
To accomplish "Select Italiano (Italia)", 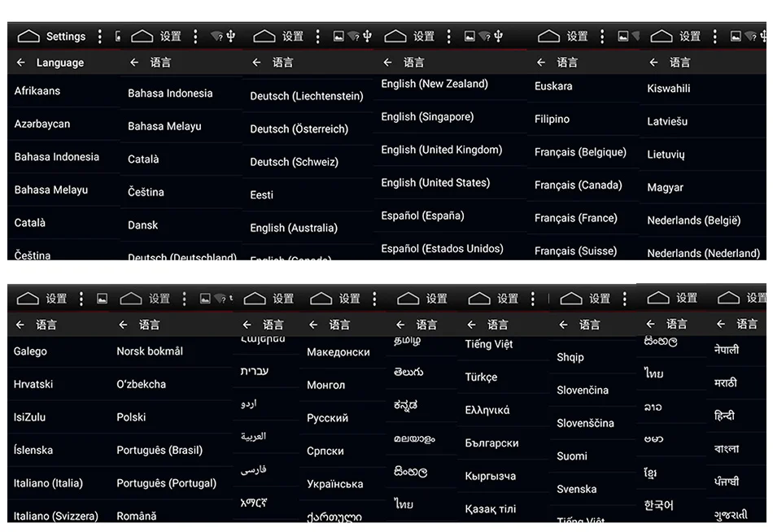I will tap(48, 483).
